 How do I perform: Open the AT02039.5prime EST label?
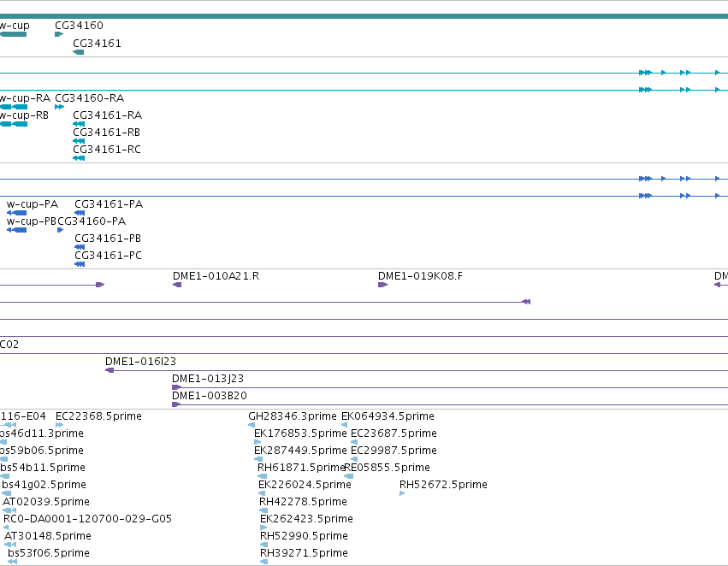(46, 502)
